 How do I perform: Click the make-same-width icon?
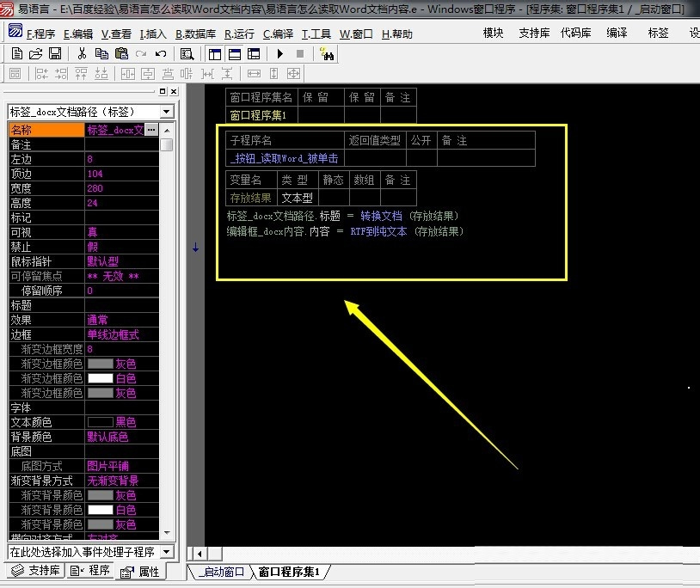click(x=254, y=74)
